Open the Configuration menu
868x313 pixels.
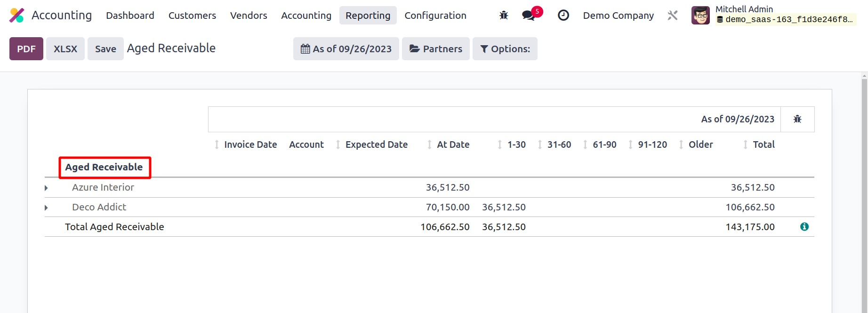pyautogui.click(x=435, y=16)
